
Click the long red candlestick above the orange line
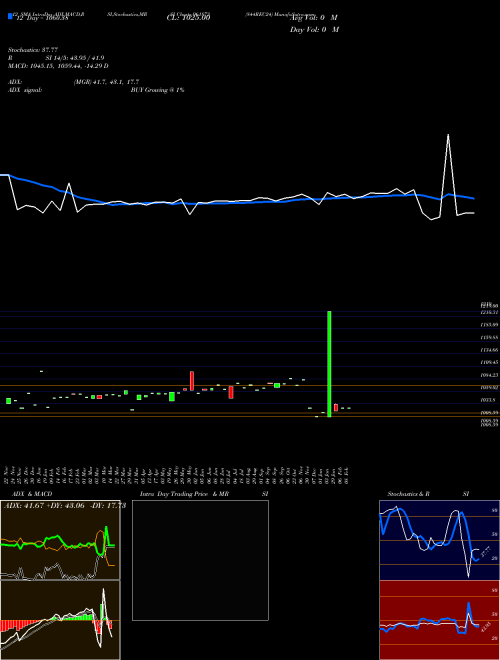(191, 381)
